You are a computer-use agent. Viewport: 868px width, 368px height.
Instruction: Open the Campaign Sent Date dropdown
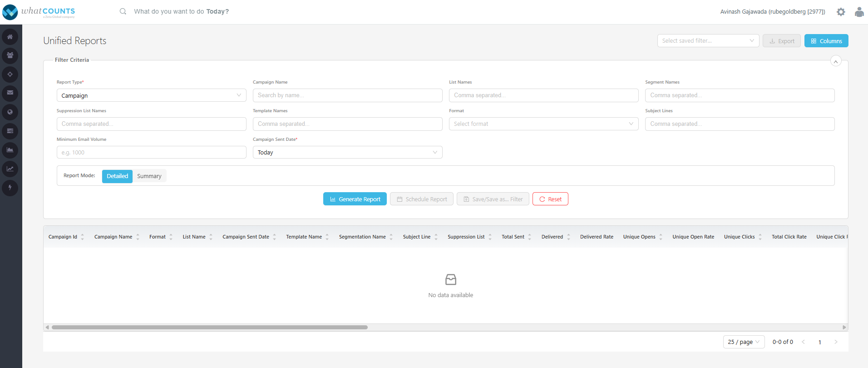347,152
